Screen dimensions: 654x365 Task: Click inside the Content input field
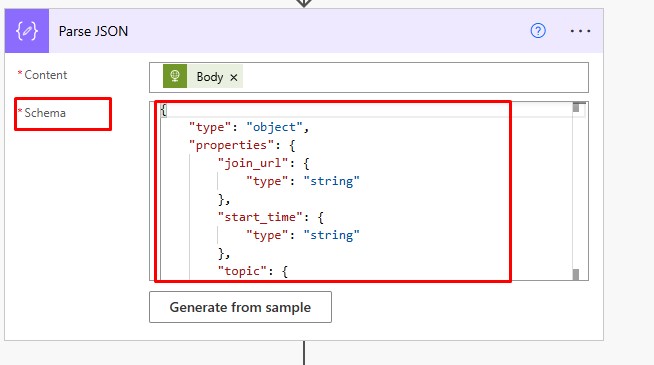pyautogui.click(x=369, y=78)
